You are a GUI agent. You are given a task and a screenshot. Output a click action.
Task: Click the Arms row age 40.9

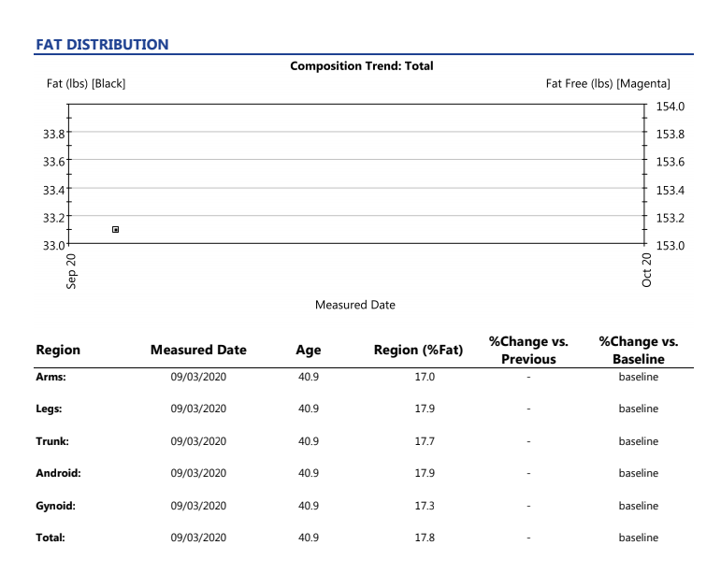point(308,377)
